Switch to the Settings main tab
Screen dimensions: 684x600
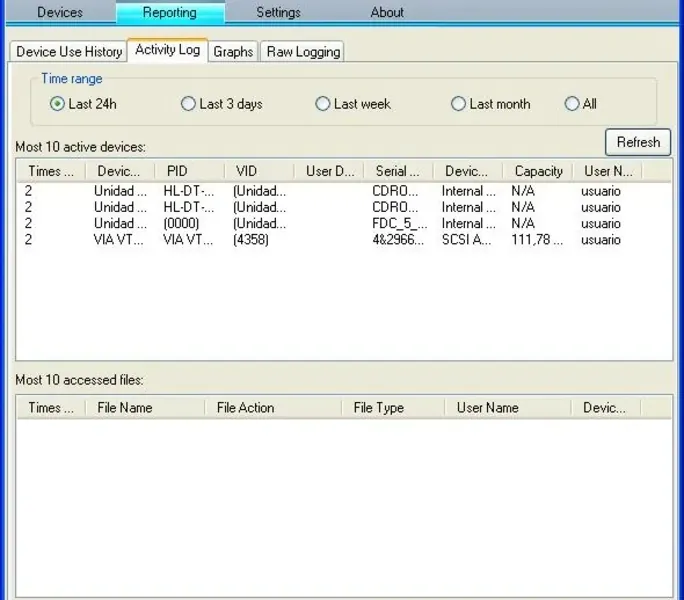point(278,13)
